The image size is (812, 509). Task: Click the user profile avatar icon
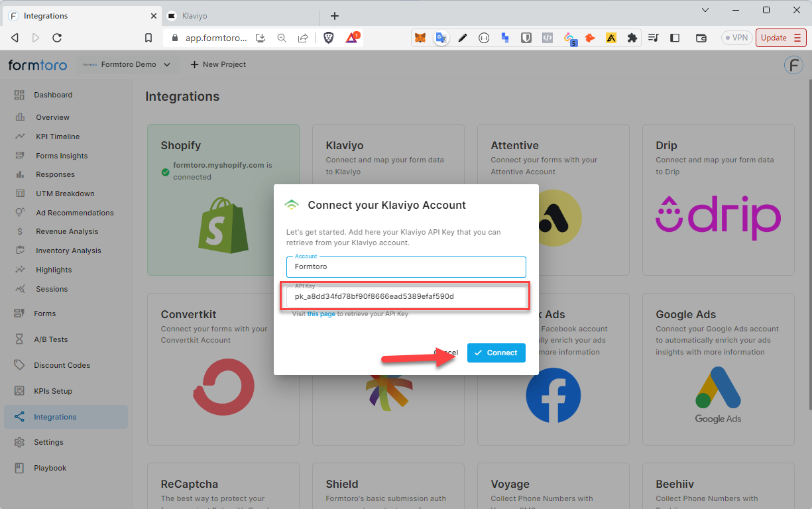793,65
